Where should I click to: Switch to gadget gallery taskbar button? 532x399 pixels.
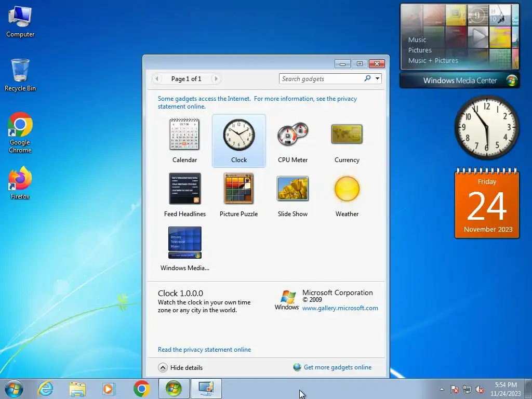point(206,389)
